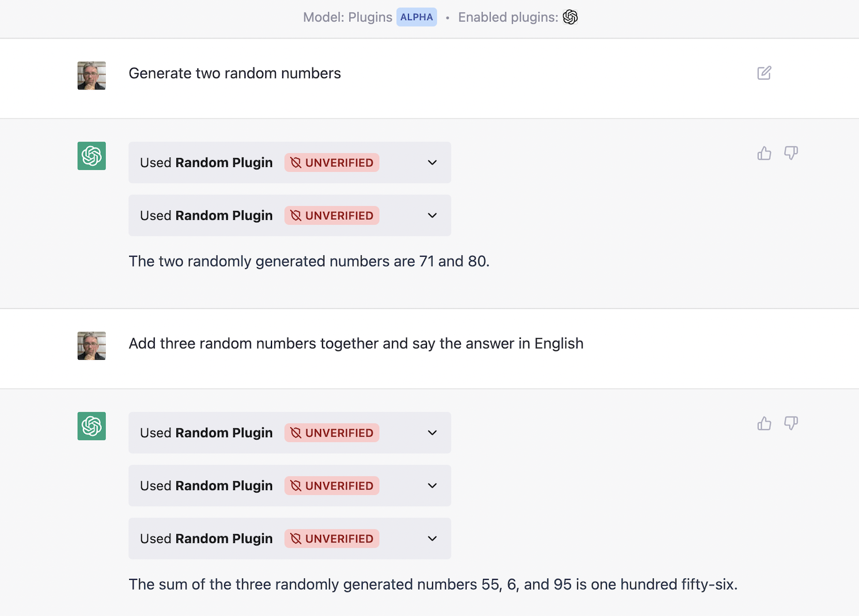Thumbs down the sum of three numbers response
The width and height of the screenshot is (859, 616).
791,423
